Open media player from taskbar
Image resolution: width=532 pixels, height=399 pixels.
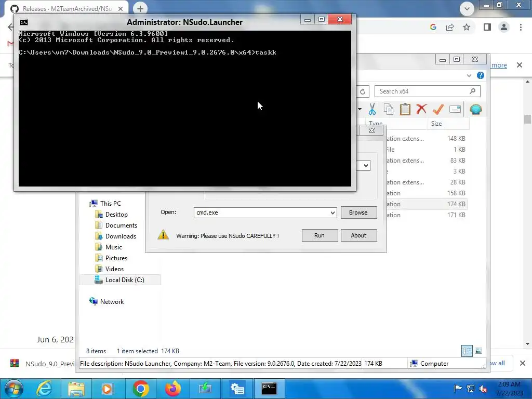(x=108, y=389)
